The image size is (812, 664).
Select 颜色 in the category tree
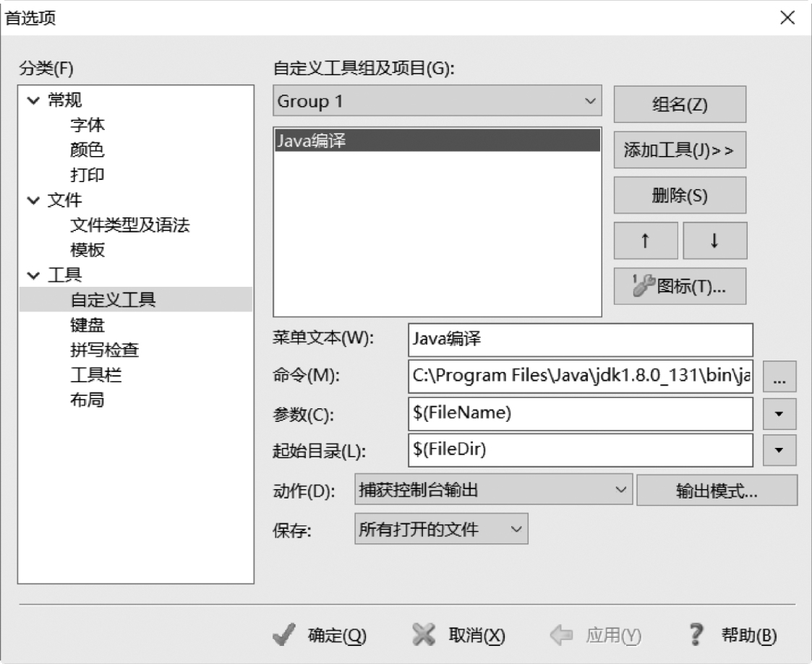(x=87, y=150)
